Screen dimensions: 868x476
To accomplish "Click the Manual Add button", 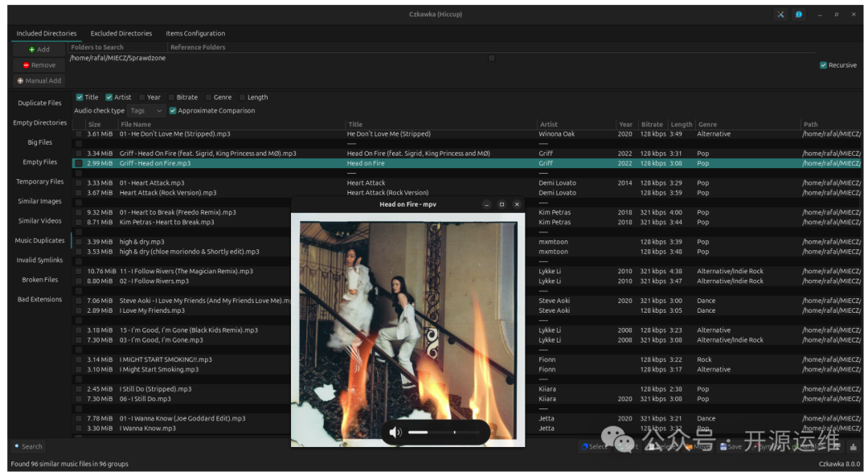I will (x=39, y=80).
